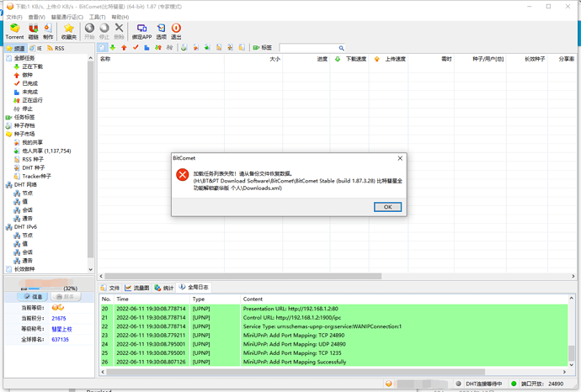The height and width of the screenshot is (392, 581).
Task: Click the 制作 make torrent icon
Action: (x=48, y=31)
